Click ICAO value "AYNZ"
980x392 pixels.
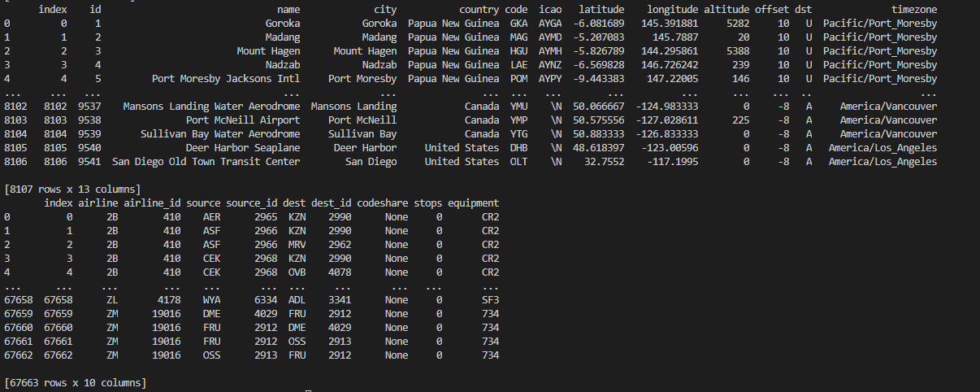point(550,65)
